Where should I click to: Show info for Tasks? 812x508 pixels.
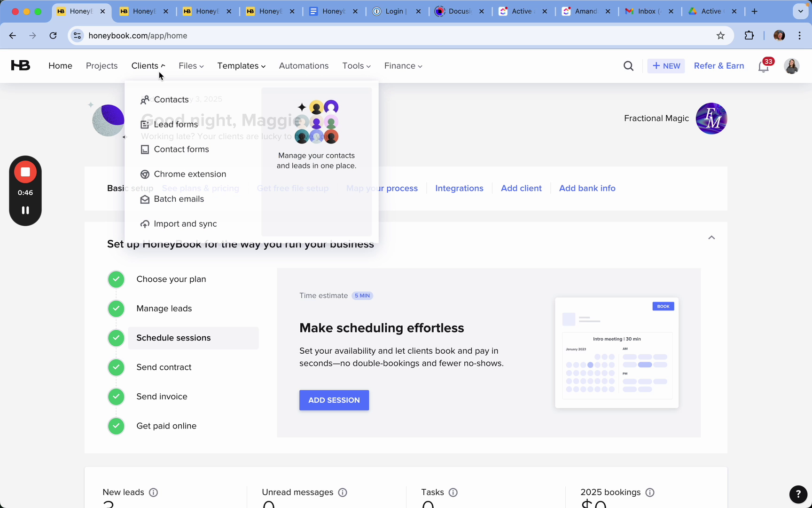click(x=453, y=492)
